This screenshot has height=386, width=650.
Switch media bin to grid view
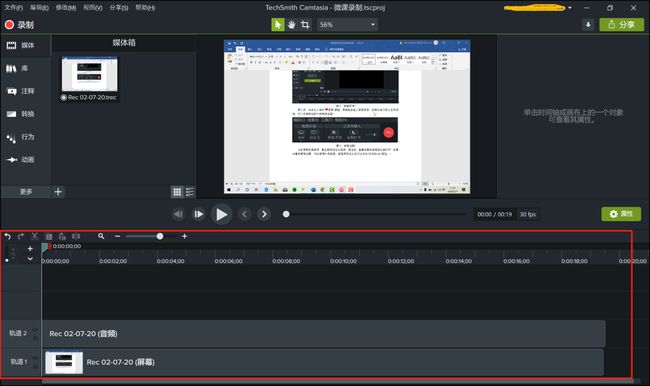[x=177, y=192]
